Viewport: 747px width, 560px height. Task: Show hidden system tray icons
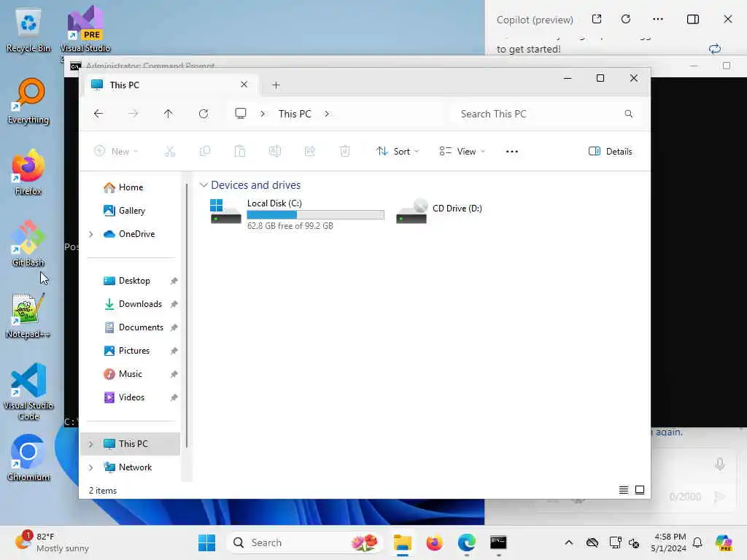click(x=569, y=542)
